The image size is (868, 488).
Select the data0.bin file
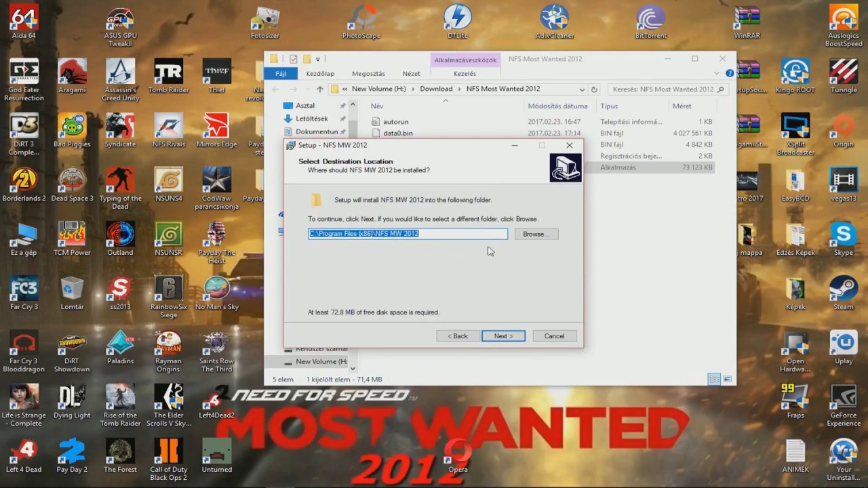[x=397, y=134]
